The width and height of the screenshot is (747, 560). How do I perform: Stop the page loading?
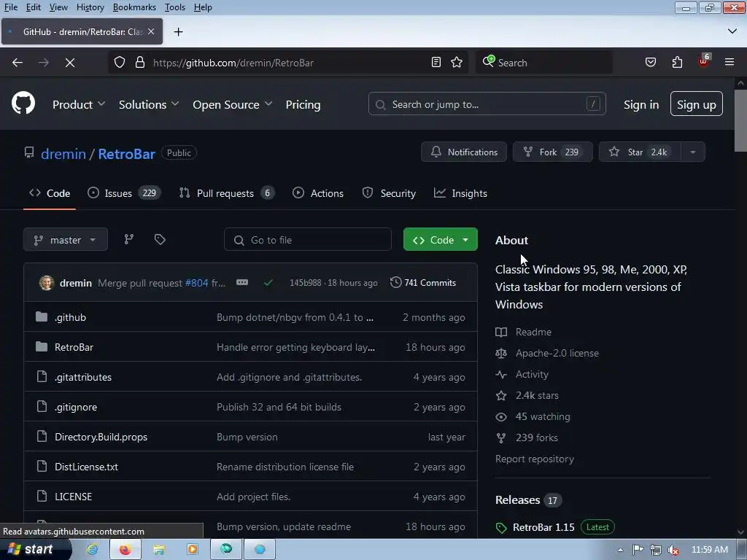point(70,63)
